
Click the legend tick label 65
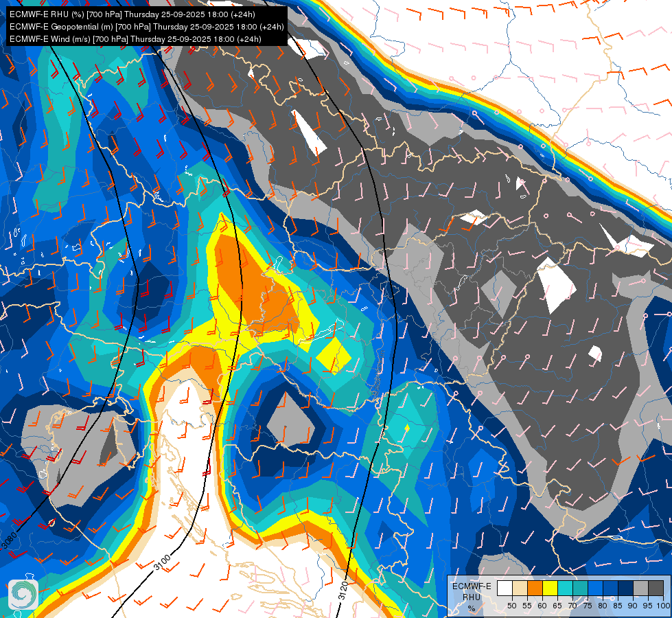pos(557,606)
